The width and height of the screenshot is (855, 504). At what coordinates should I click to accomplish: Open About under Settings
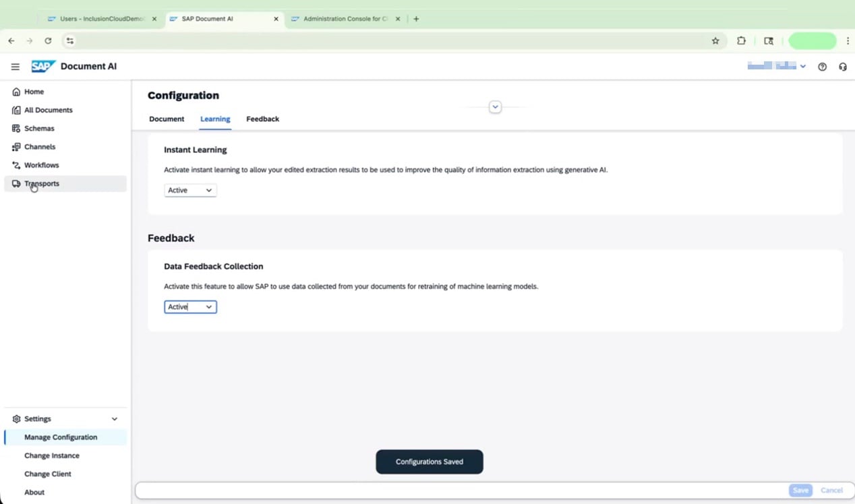point(65,493)
